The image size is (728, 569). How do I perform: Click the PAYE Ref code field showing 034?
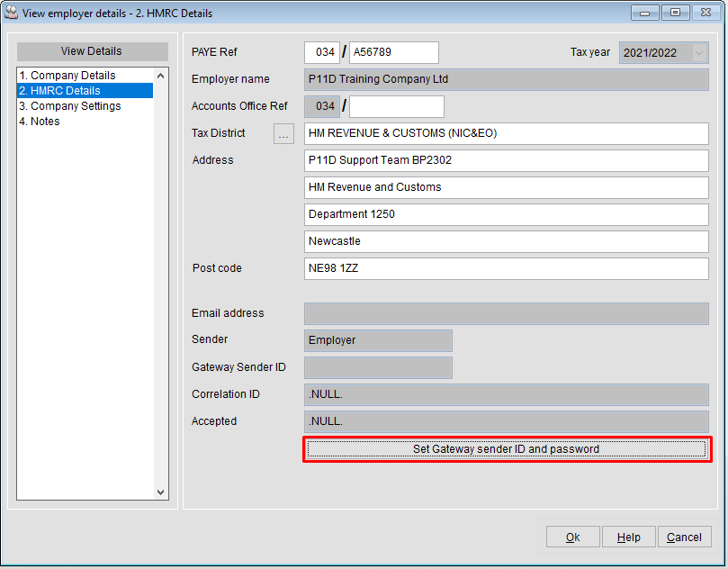[321, 52]
